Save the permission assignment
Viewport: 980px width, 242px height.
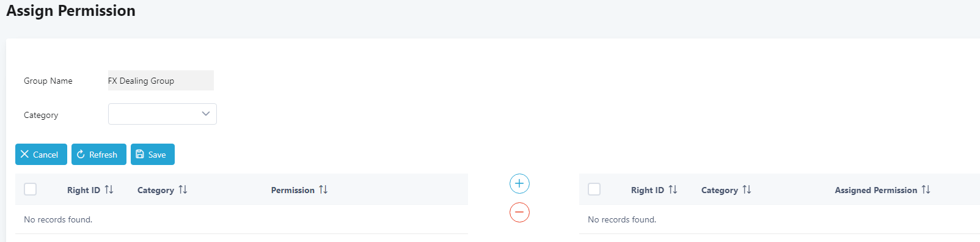pyautogui.click(x=153, y=155)
